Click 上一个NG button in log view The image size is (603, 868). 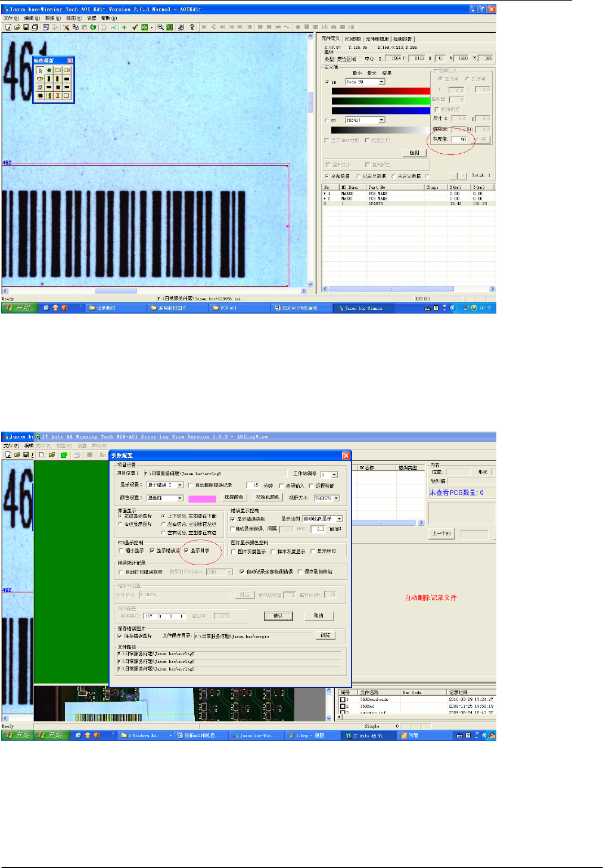tap(442, 534)
